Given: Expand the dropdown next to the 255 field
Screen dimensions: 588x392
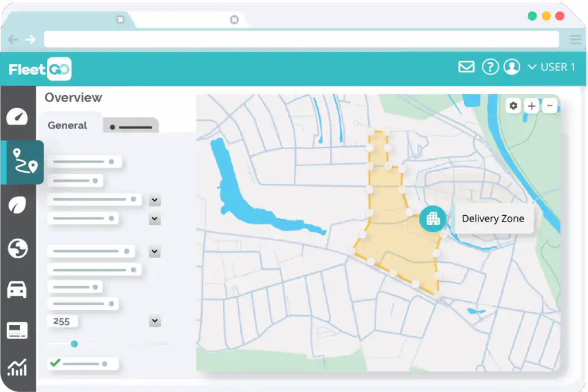Looking at the screenshot, I should coord(154,321).
